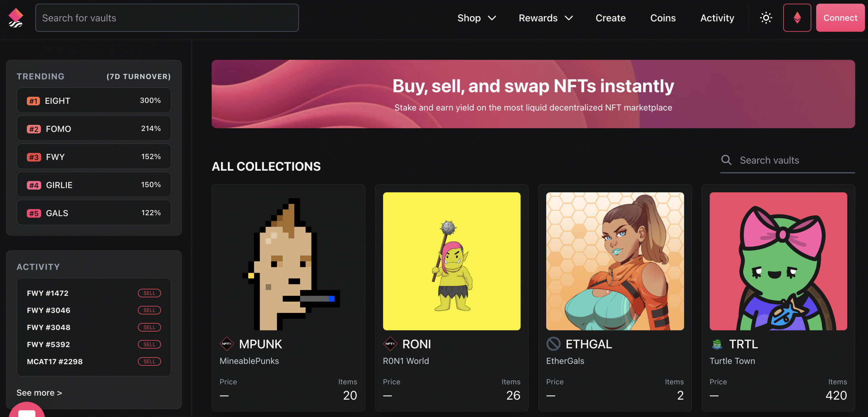Click the #1 rank badge next to EIGHT
This screenshot has width=868, height=417.
tap(33, 101)
